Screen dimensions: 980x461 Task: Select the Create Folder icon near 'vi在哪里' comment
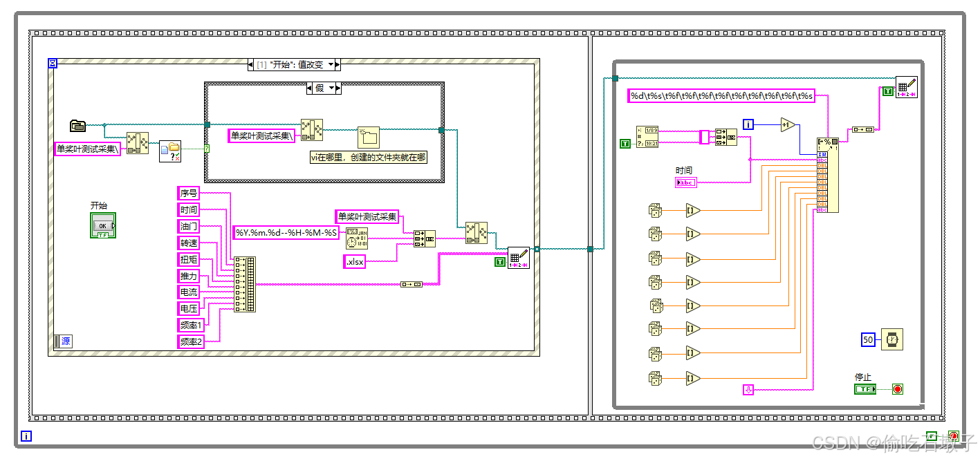[369, 136]
